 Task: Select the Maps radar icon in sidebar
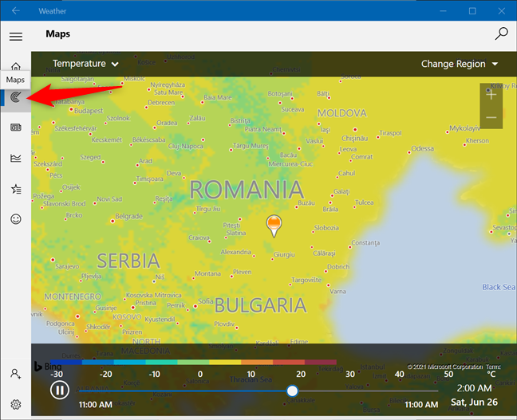pos(16,97)
